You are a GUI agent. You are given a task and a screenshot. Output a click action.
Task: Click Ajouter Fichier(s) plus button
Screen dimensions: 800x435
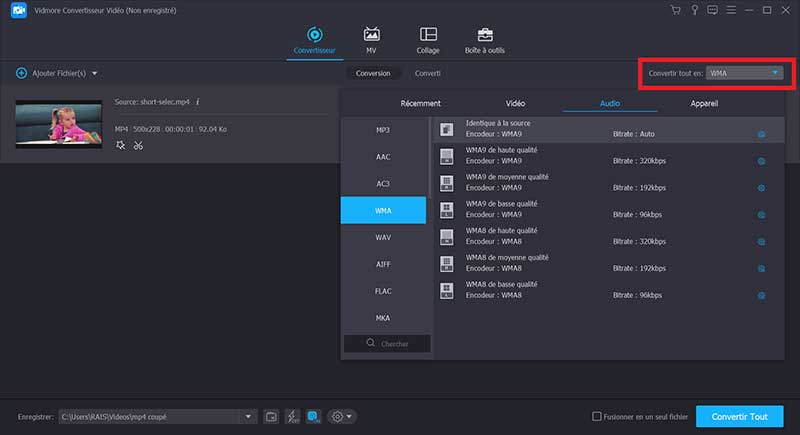click(x=21, y=73)
